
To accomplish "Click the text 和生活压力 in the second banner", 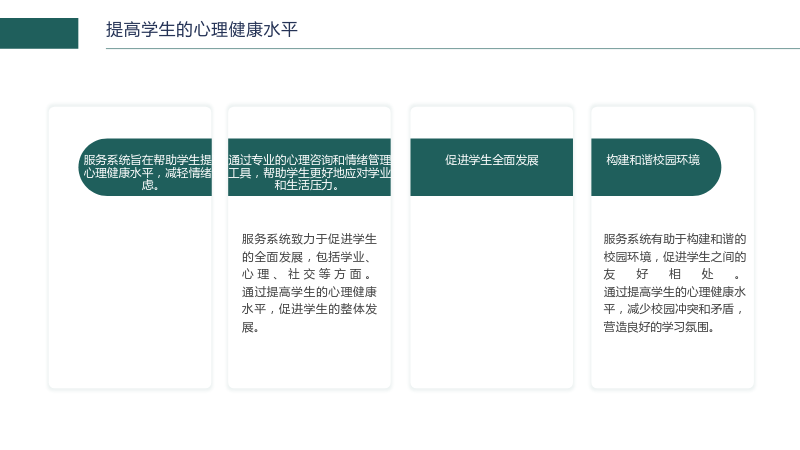I will 303,185.
